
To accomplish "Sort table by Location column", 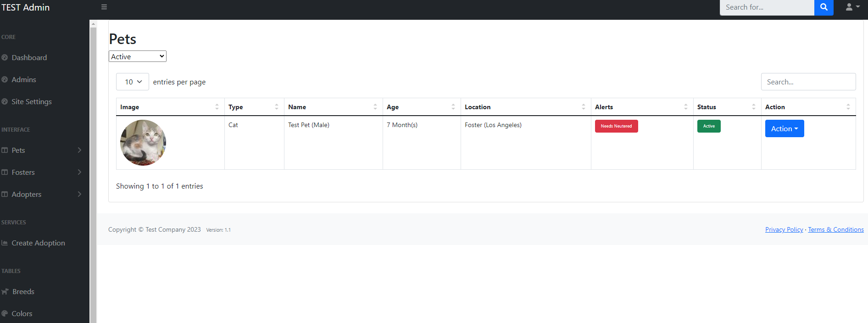I will click(525, 107).
